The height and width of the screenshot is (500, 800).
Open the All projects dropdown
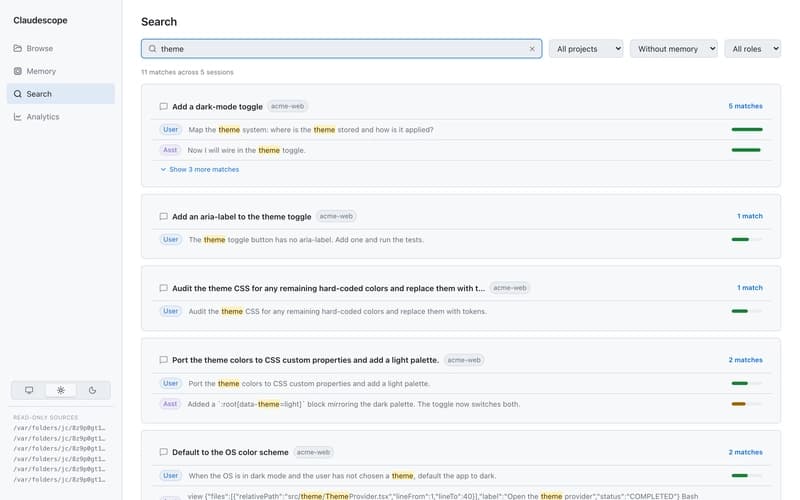tap(586, 49)
